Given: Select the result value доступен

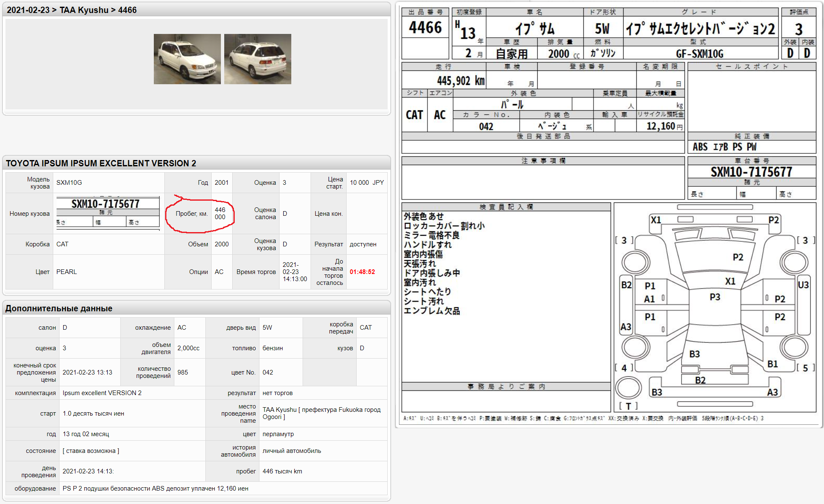Looking at the screenshot, I should pos(363,244).
